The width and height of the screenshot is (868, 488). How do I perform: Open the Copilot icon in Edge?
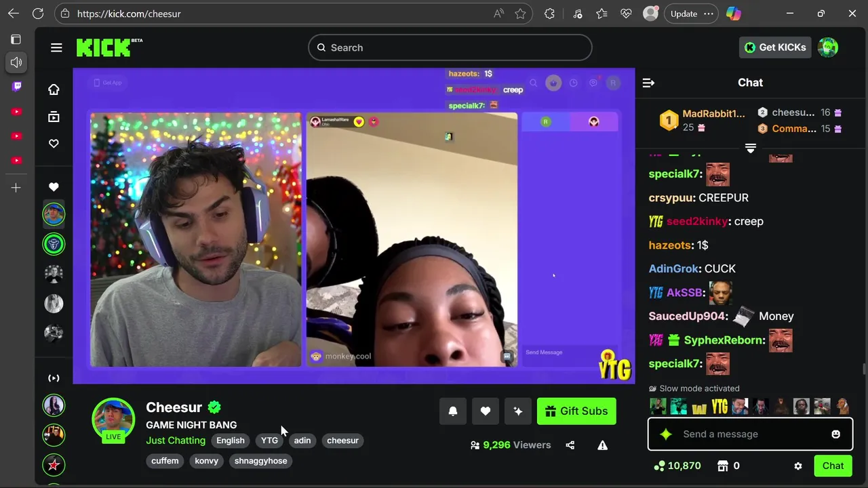tap(734, 14)
